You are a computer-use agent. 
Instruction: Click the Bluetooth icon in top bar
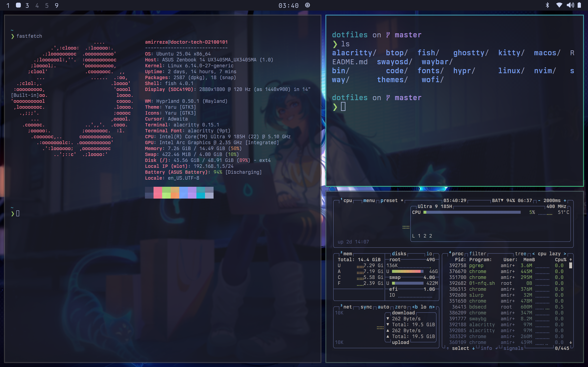point(547,5)
